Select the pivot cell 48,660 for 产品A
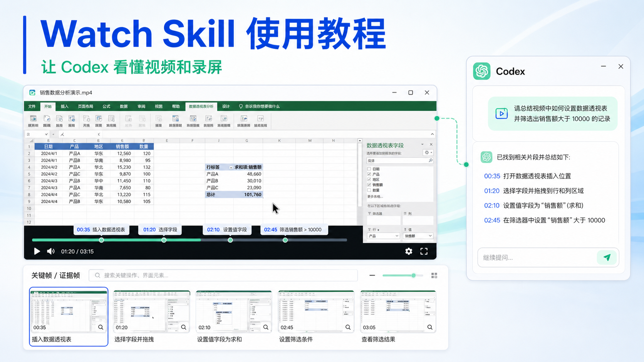 248,174
